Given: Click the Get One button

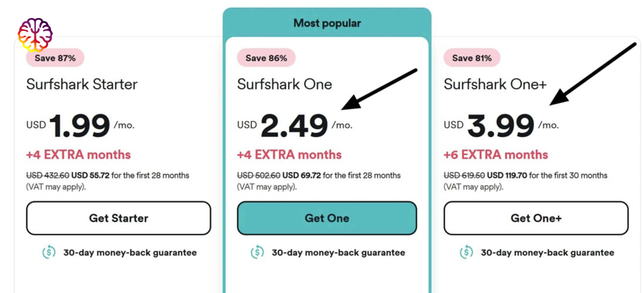Looking at the screenshot, I should point(327,218).
